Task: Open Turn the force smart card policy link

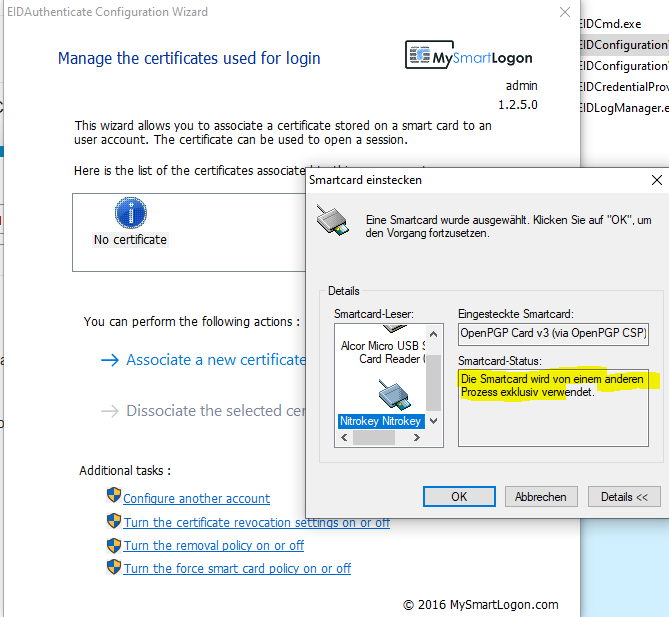Action: pyautogui.click(x=237, y=568)
